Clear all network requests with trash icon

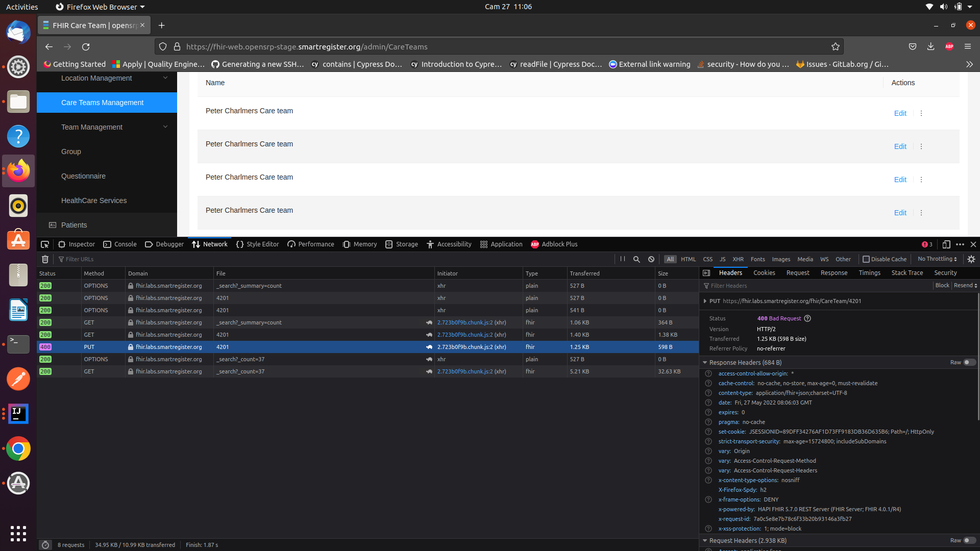[x=44, y=259]
